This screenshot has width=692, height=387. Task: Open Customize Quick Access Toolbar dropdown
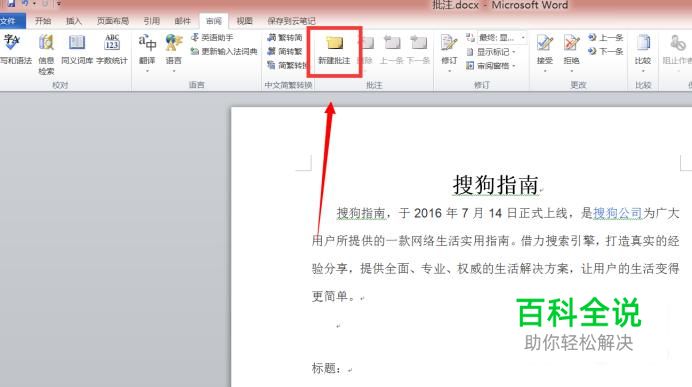click(x=59, y=4)
